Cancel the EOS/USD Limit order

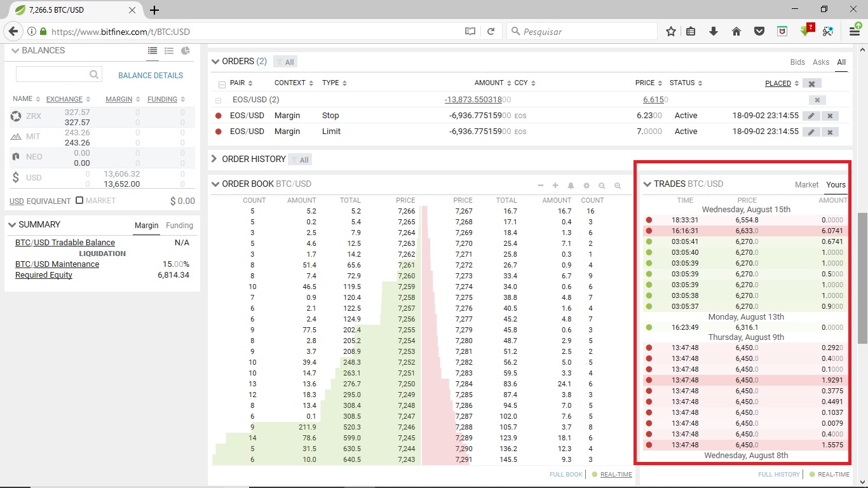pyautogui.click(x=830, y=132)
